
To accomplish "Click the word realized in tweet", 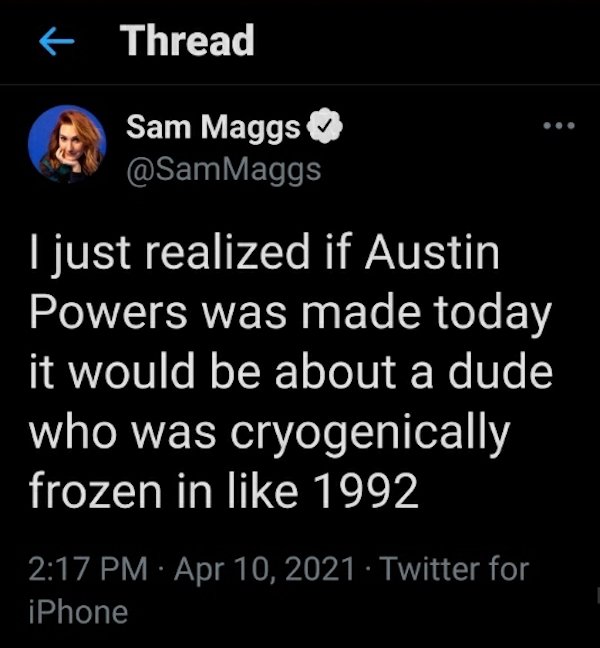I will (x=227, y=252).
